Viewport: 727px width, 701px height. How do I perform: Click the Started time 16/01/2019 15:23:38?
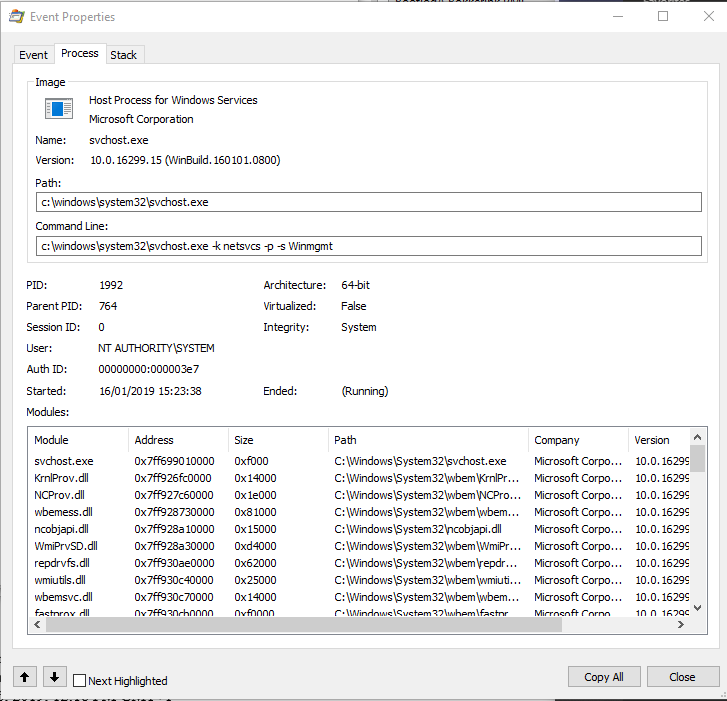pos(150,391)
